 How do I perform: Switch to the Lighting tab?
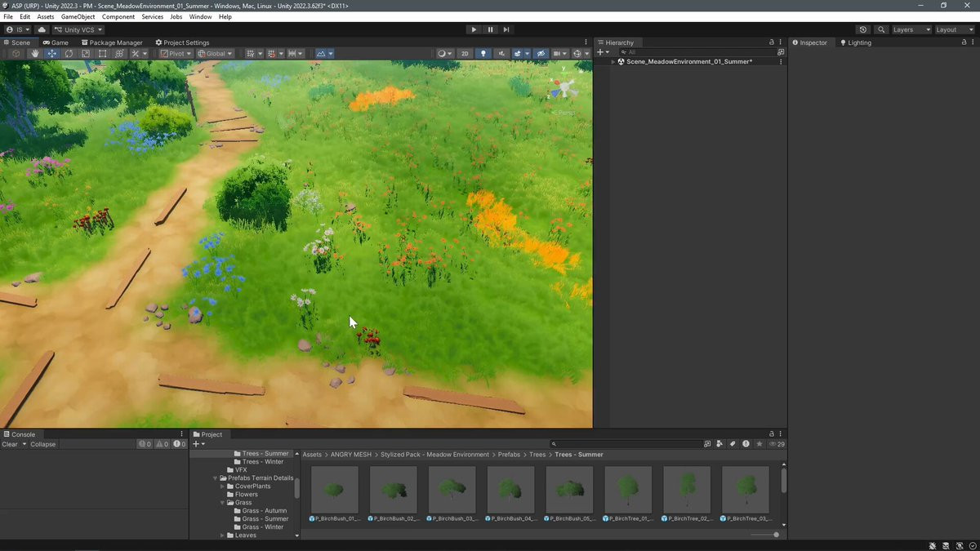coord(855,42)
